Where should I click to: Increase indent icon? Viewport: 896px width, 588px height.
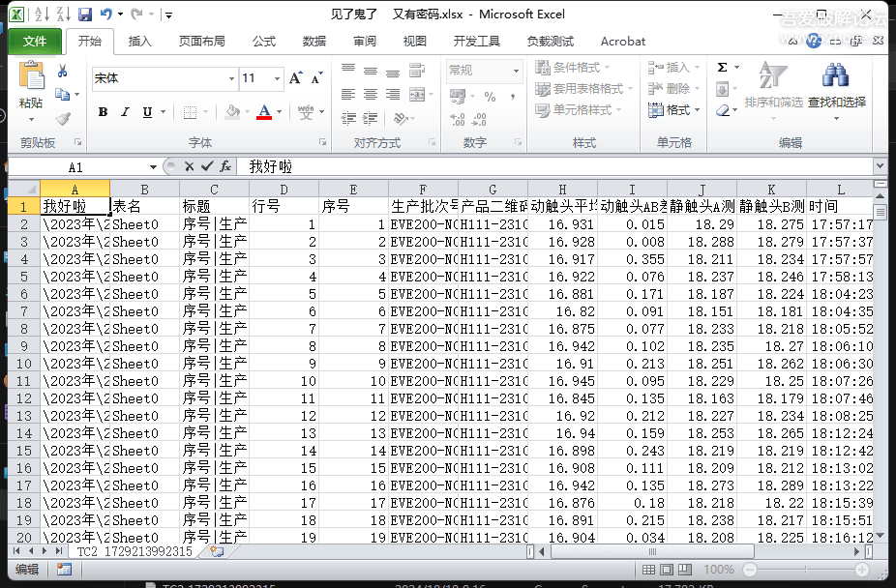coord(371,118)
